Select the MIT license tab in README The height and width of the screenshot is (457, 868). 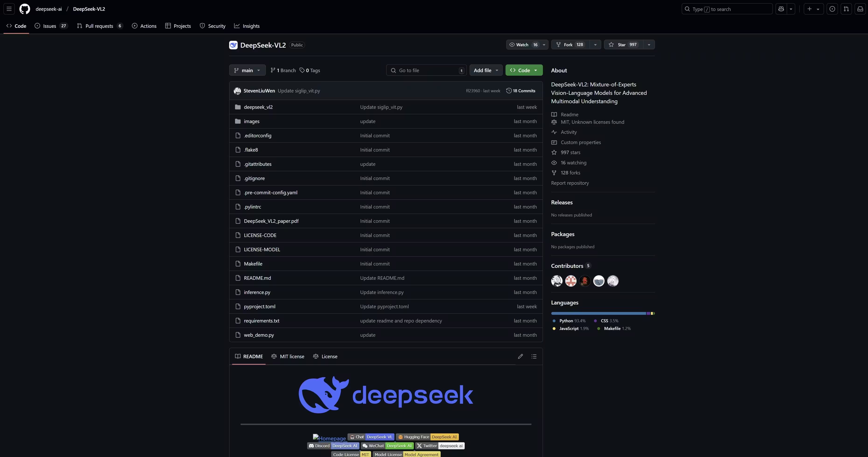(288, 356)
